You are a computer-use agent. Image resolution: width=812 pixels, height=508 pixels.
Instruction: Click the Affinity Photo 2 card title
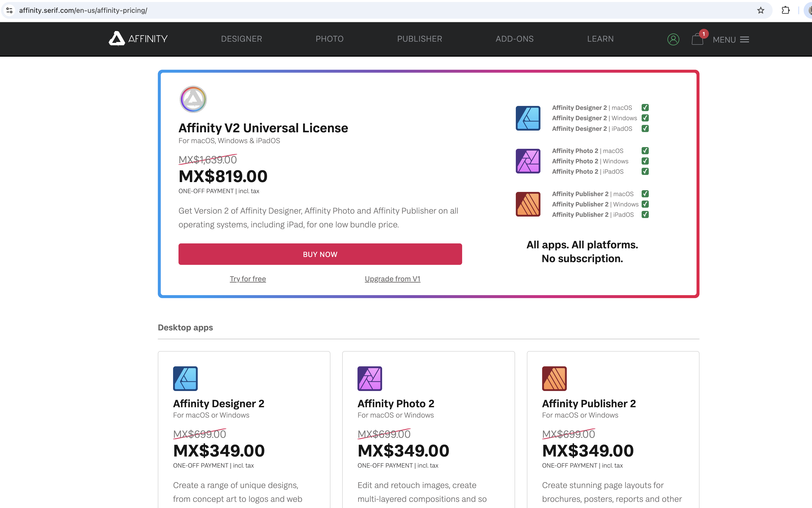click(396, 404)
